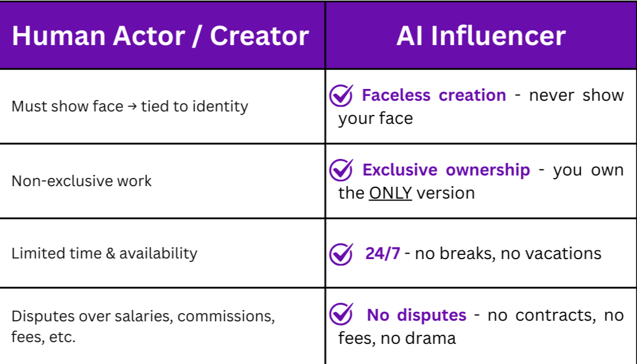Click the bold "No disputes" label
The height and width of the screenshot is (364, 637).
point(416,315)
